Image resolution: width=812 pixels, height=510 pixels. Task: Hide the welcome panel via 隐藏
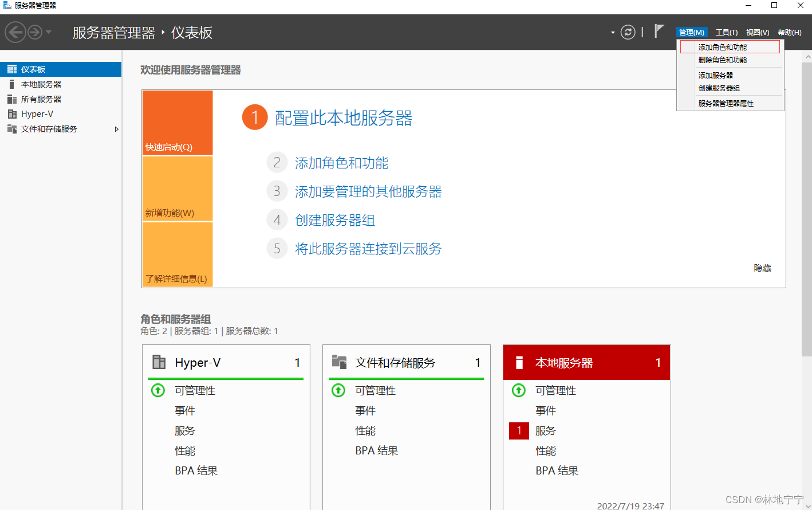click(762, 268)
